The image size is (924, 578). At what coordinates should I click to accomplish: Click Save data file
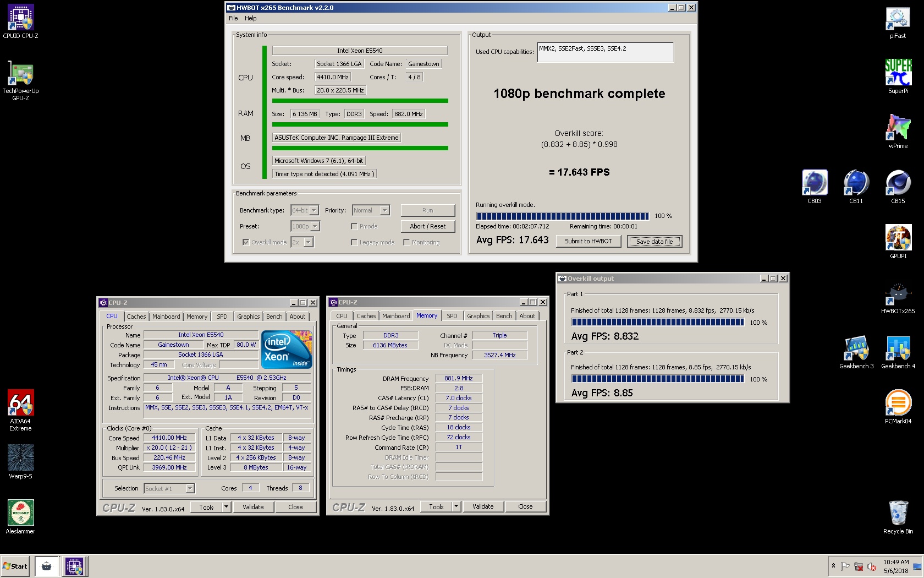(654, 241)
